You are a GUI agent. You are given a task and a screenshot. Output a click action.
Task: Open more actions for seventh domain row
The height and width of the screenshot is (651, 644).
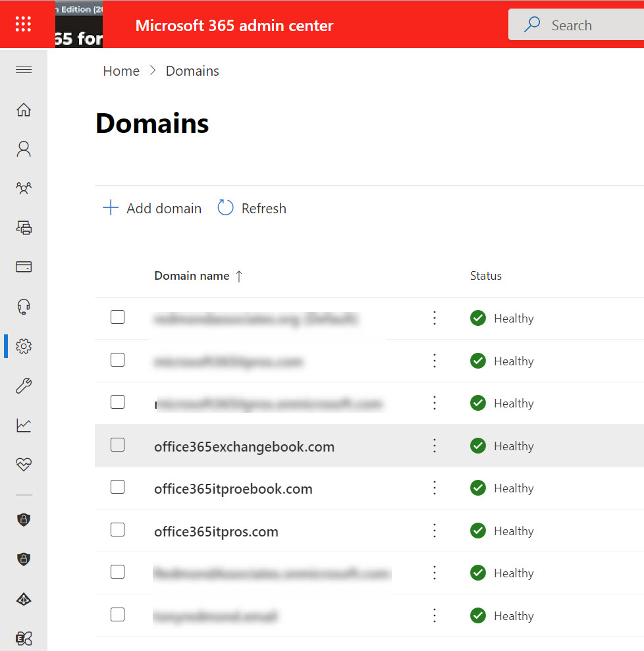435,573
